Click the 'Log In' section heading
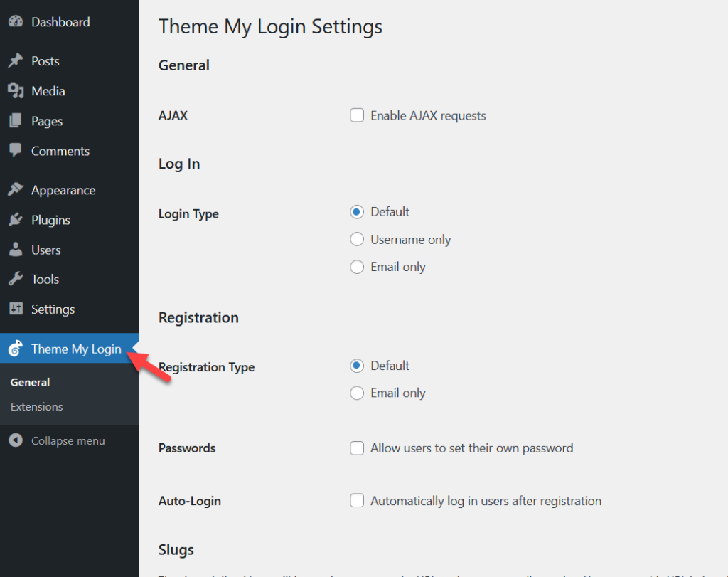This screenshot has width=728, height=577. (x=179, y=164)
